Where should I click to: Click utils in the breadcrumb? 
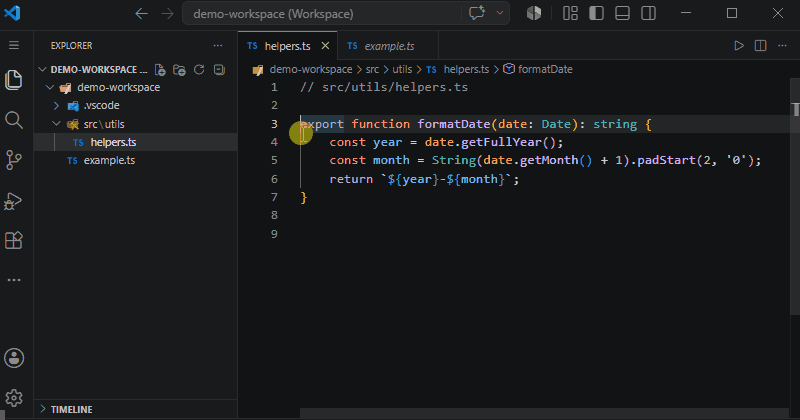[402, 69]
